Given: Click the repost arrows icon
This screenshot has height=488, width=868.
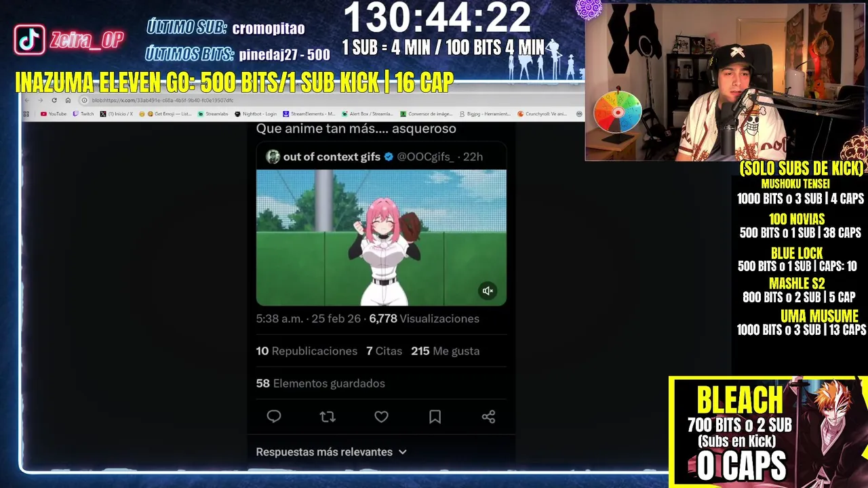Looking at the screenshot, I should coord(328,417).
